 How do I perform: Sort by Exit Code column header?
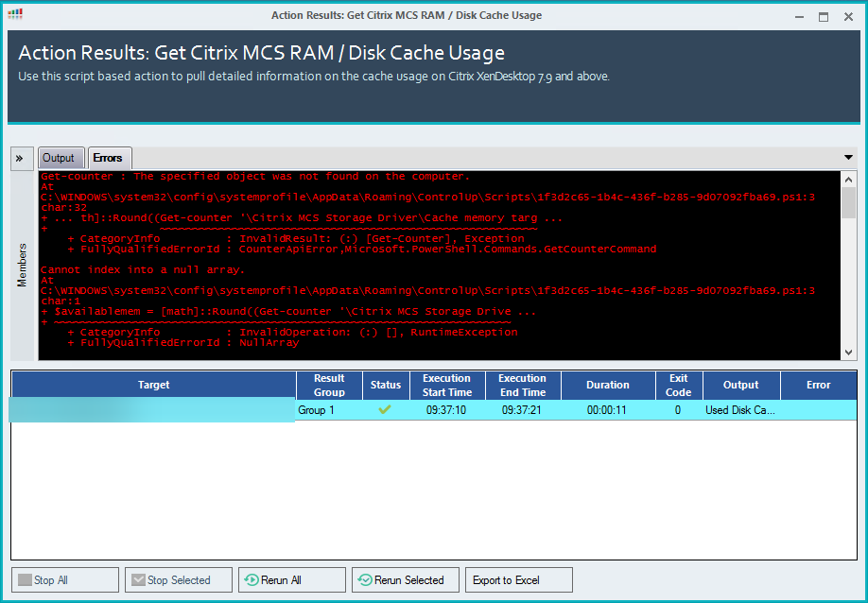(679, 385)
